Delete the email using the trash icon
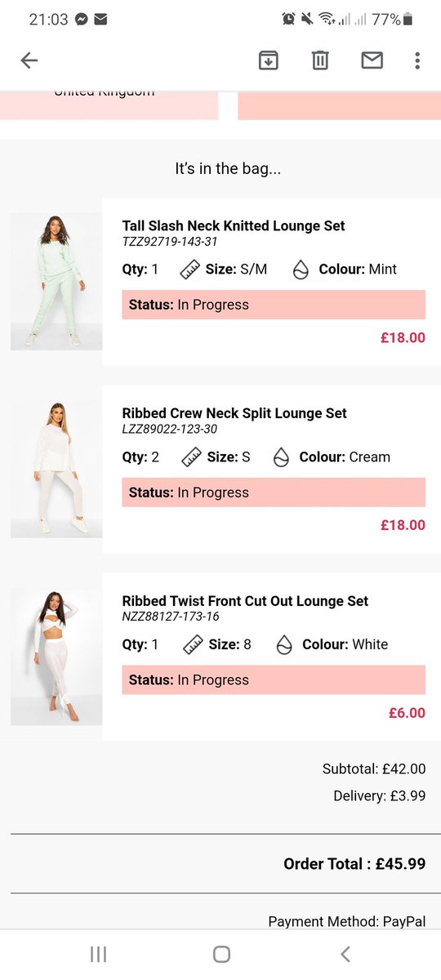The image size is (441, 980). click(320, 60)
